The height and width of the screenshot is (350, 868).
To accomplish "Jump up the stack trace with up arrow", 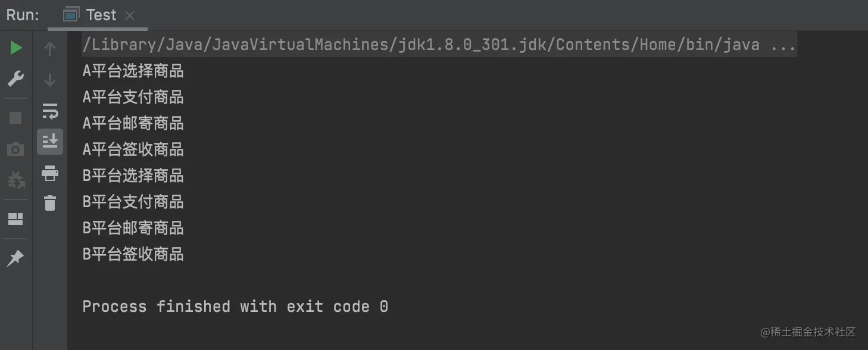I will 50,49.
